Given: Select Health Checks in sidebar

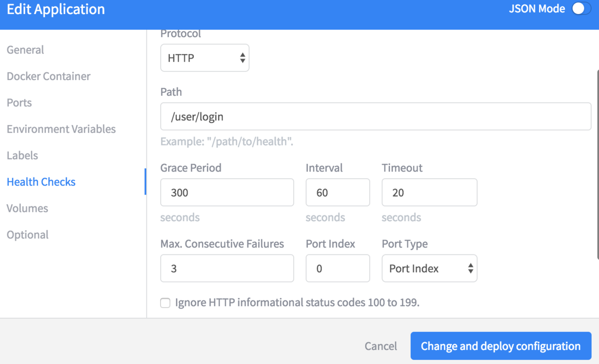Looking at the screenshot, I should pyautogui.click(x=41, y=182).
